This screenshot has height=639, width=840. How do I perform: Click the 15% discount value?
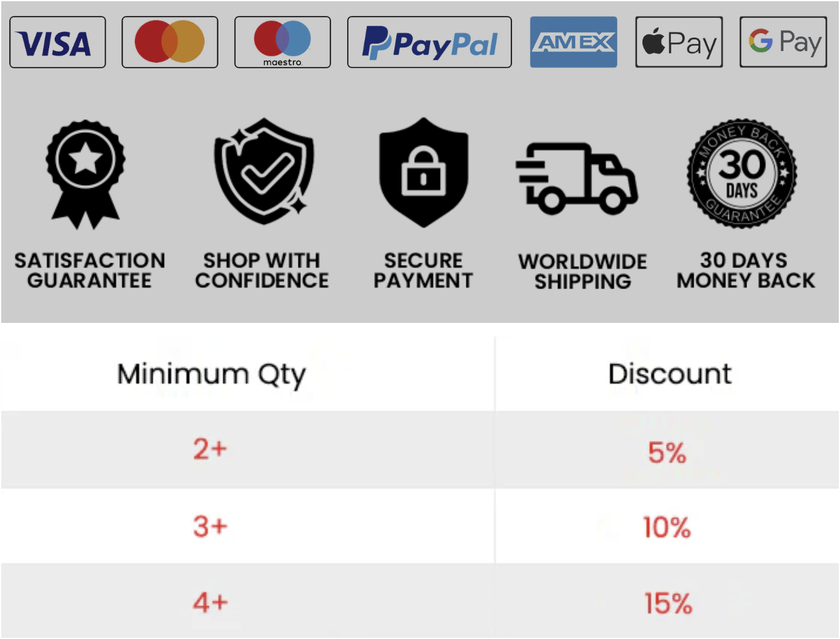pos(668,603)
